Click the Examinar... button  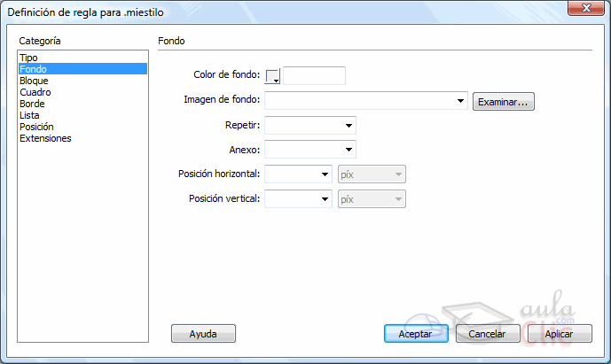(504, 102)
